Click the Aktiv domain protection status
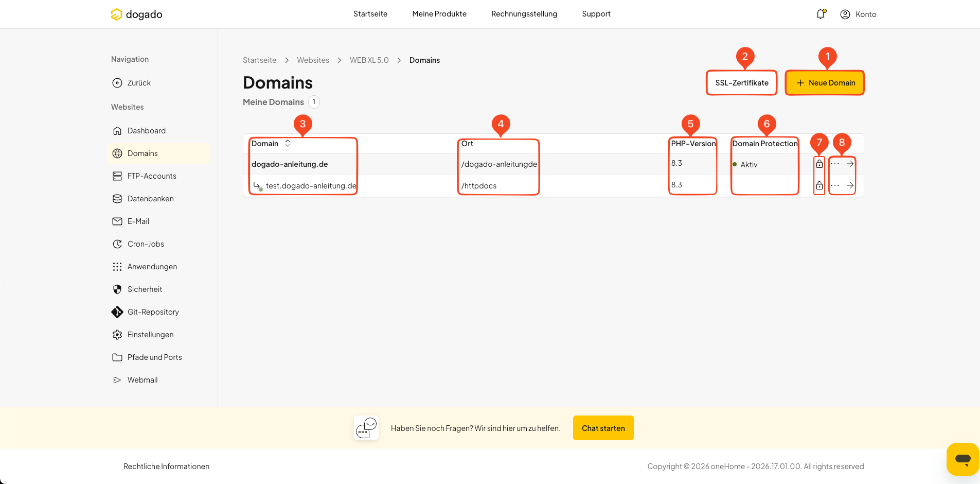Image resolution: width=980 pixels, height=484 pixels. click(745, 165)
